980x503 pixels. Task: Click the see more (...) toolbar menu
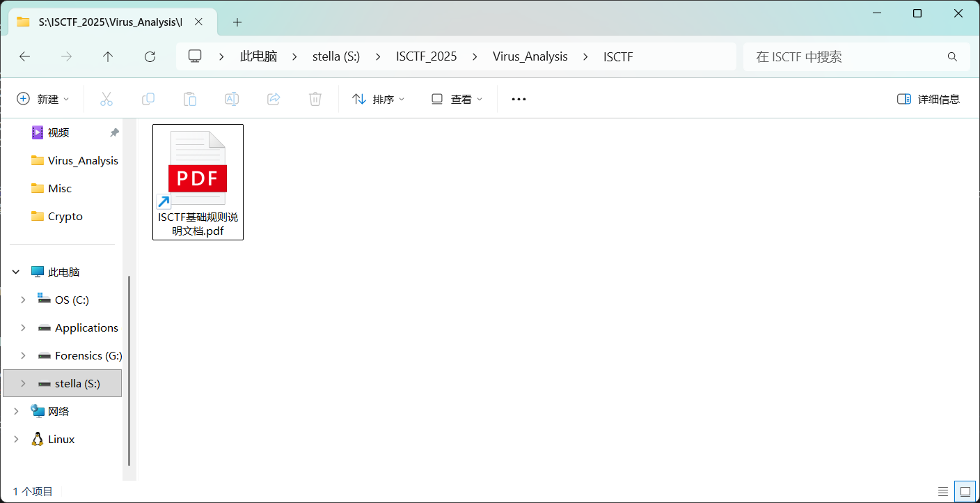518,98
